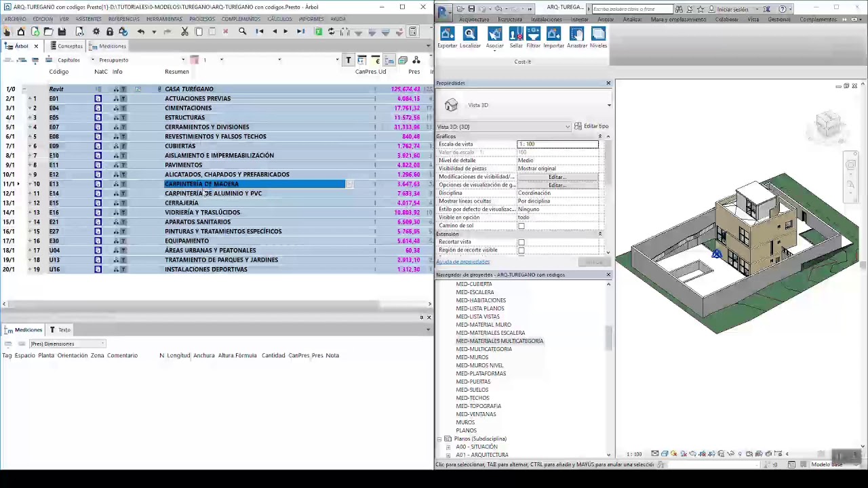Select MED-VENTANAS in the project browser
This screenshot has width=868, height=488.
476,414
